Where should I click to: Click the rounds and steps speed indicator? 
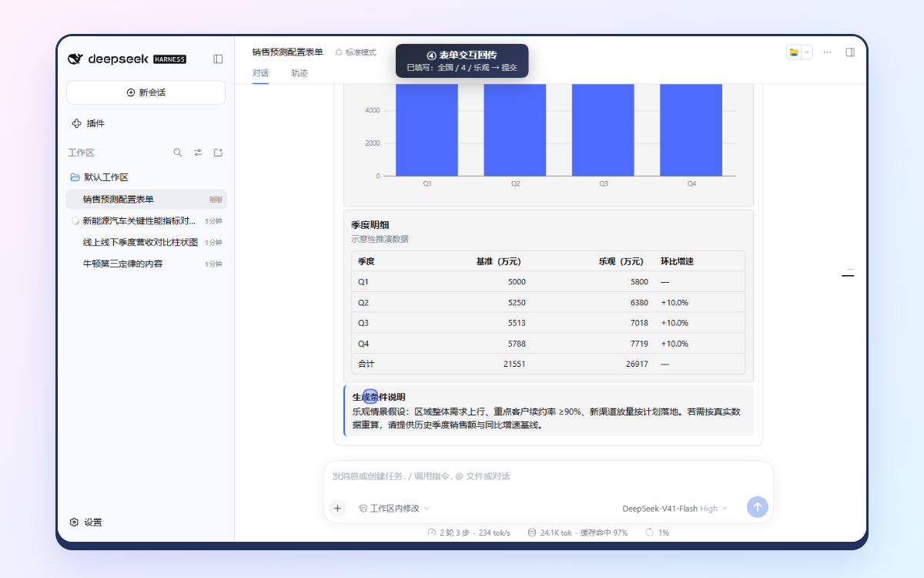(x=469, y=533)
